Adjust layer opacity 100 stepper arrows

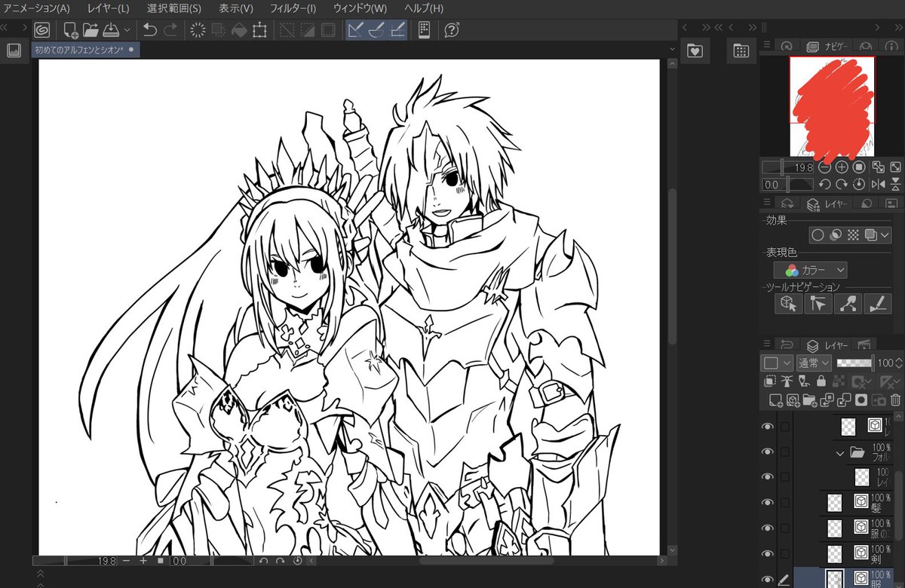(898, 363)
